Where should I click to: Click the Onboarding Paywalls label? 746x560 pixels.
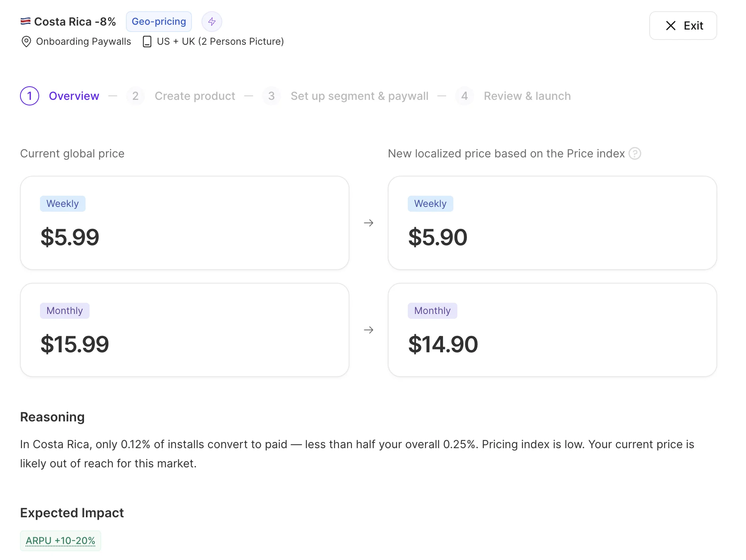tap(84, 42)
